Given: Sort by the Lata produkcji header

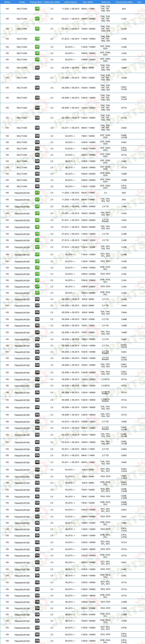Looking at the screenshot, I should point(70,2).
